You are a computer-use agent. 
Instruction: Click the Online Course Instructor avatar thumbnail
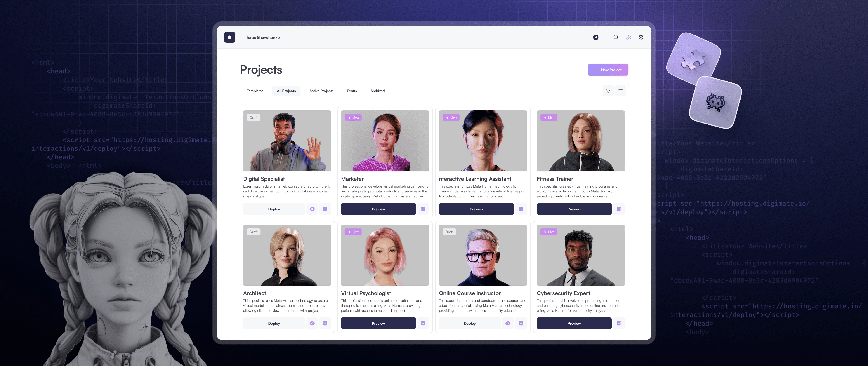(x=483, y=255)
